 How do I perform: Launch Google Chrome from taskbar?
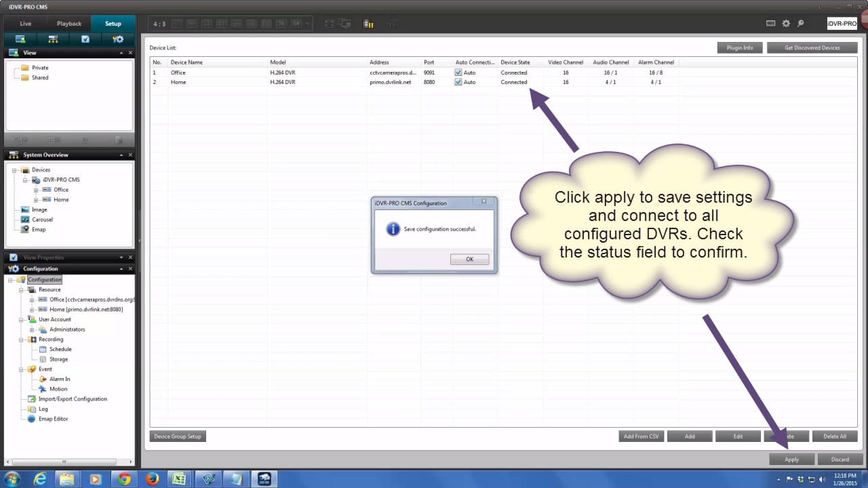point(124,479)
